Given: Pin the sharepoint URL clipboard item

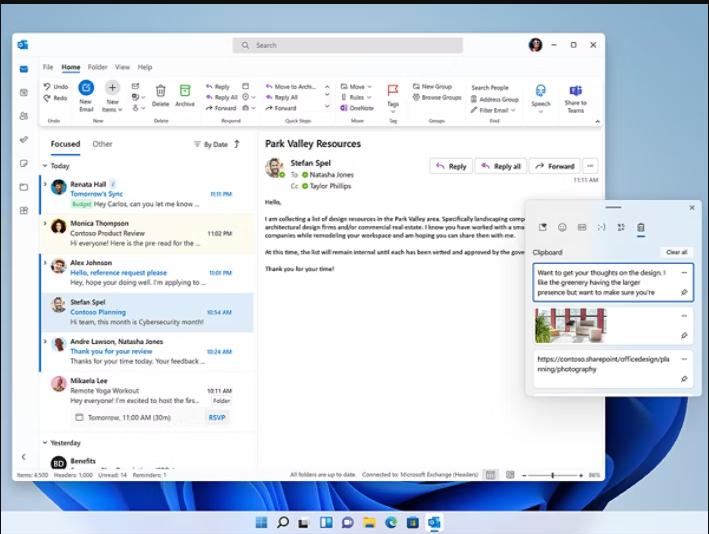Looking at the screenshot, I should (684, 379).
